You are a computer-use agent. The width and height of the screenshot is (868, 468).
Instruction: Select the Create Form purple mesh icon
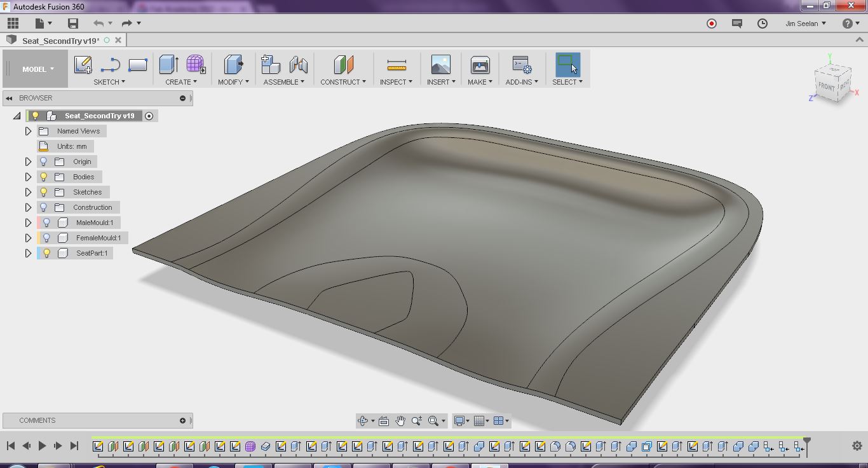coord(196,64)
